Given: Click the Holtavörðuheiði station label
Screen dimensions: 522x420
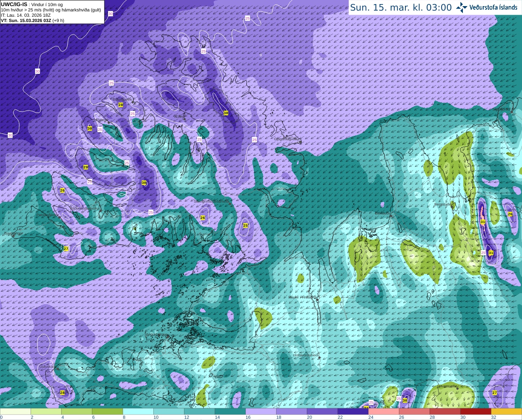Looking at the screenshot, I should click(306, 355).
